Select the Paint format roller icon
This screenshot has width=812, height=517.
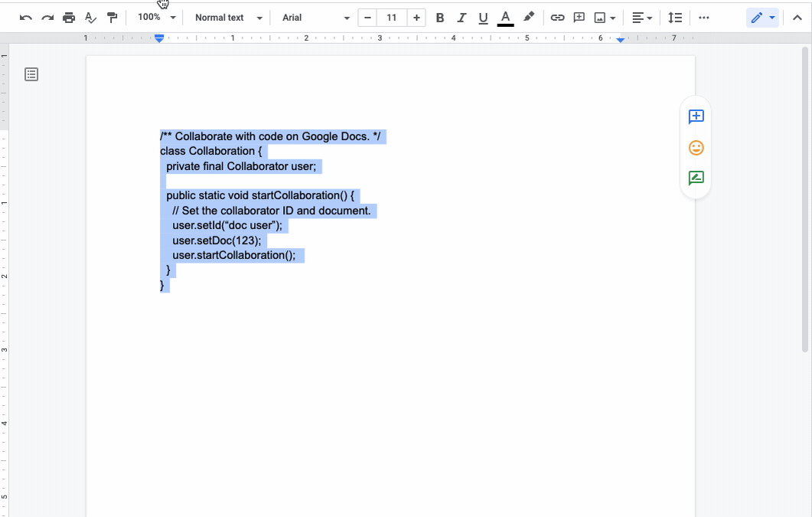pos(112,18)
